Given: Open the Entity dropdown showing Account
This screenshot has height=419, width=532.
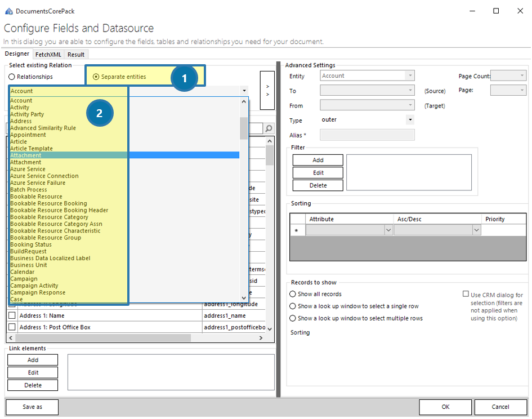Looking at the screenshot, I should 411,75.
